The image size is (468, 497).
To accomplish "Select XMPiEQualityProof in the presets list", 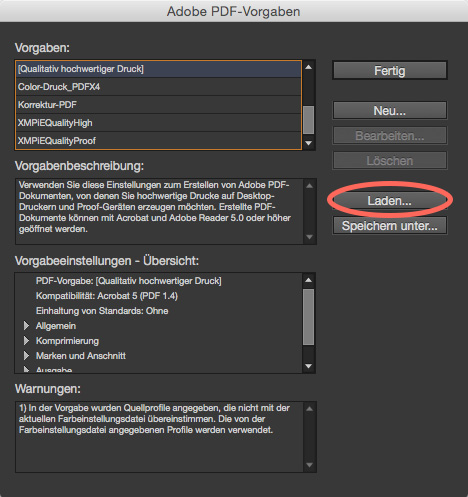I will tap(159, 141).
